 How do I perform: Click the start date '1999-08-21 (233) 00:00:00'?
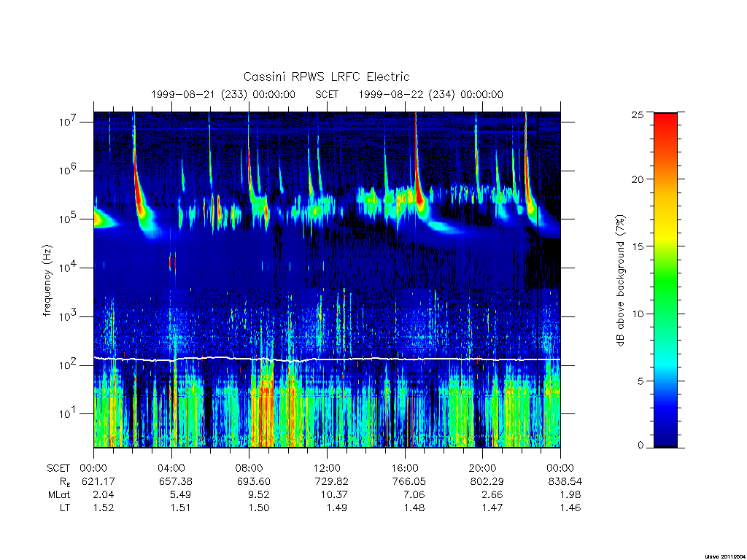coord(223,94)
